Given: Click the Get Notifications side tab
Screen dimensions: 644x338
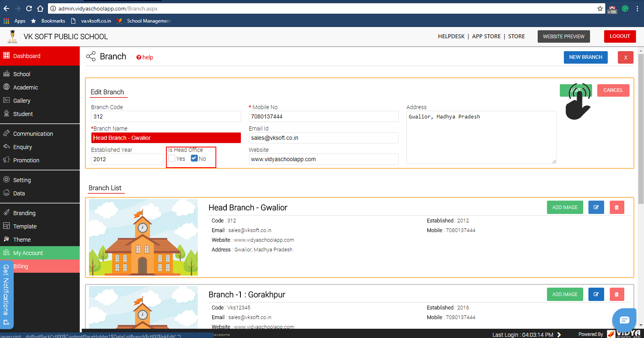Looking at the screenshot, I should coord(6,294).
